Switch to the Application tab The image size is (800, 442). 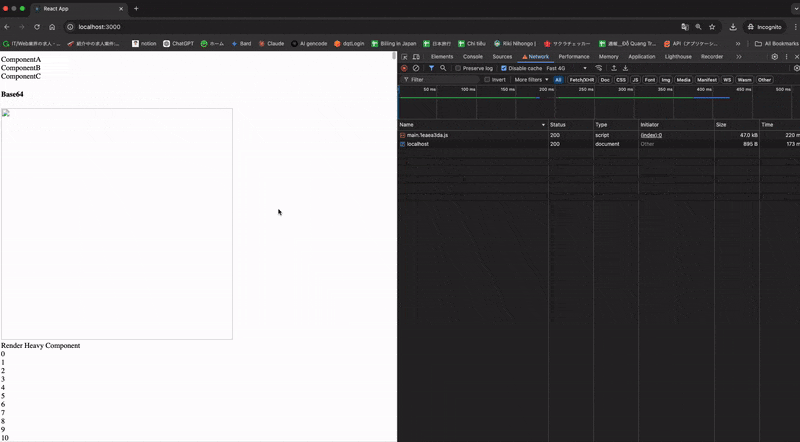pos(641,57)
